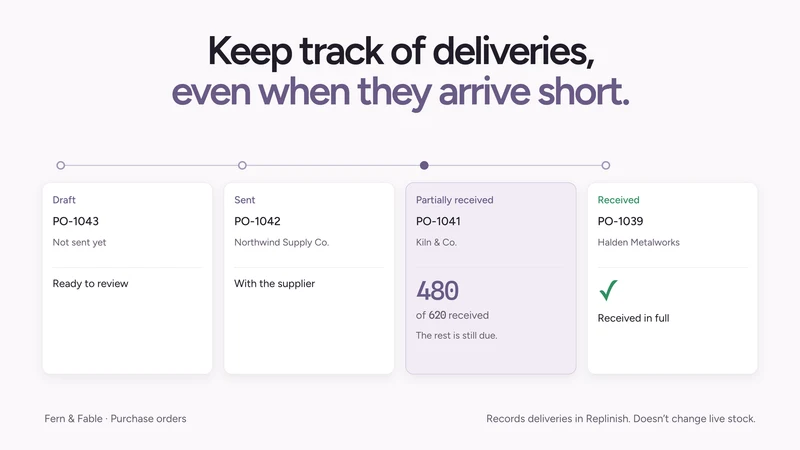Click the Halden Metalworks supplier name

[x=638, y=242]
